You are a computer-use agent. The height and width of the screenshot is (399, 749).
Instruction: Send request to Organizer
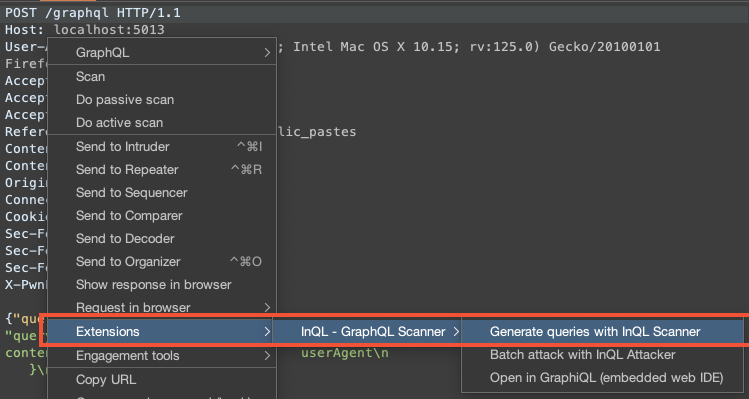(x=162, y=261)
